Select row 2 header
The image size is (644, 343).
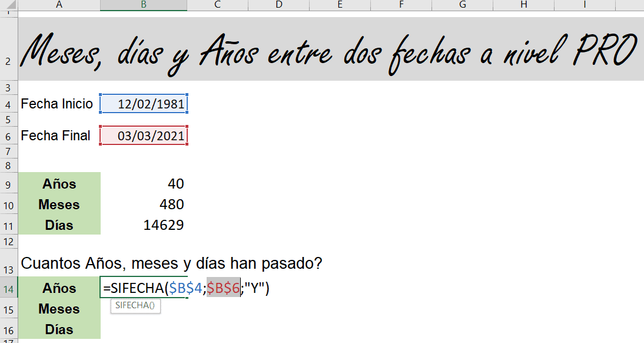click(9, 48)
